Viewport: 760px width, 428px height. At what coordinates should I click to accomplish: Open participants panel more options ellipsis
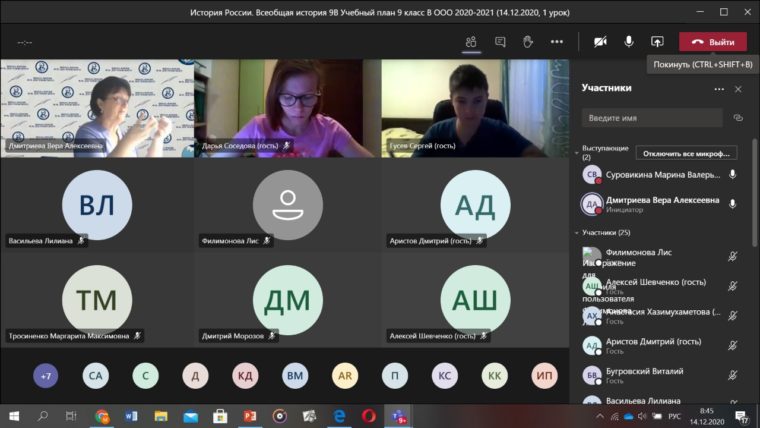point(718,89)
